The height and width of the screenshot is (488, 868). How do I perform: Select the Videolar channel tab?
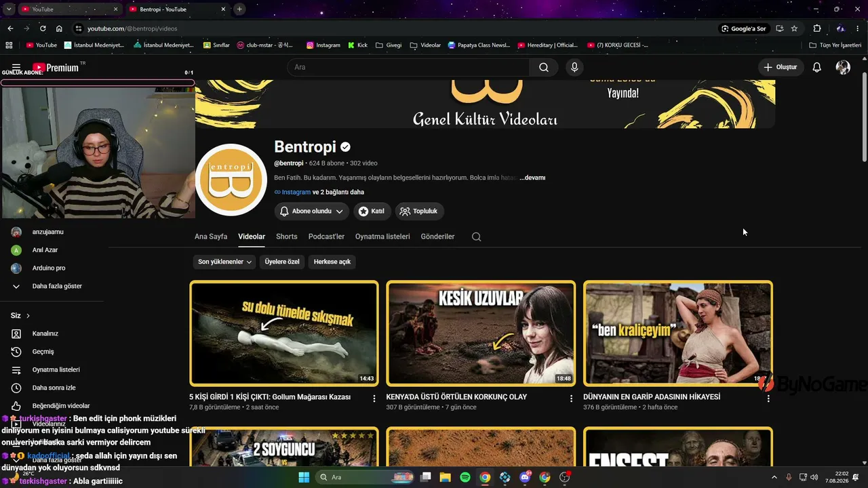(x=252, y=237)
